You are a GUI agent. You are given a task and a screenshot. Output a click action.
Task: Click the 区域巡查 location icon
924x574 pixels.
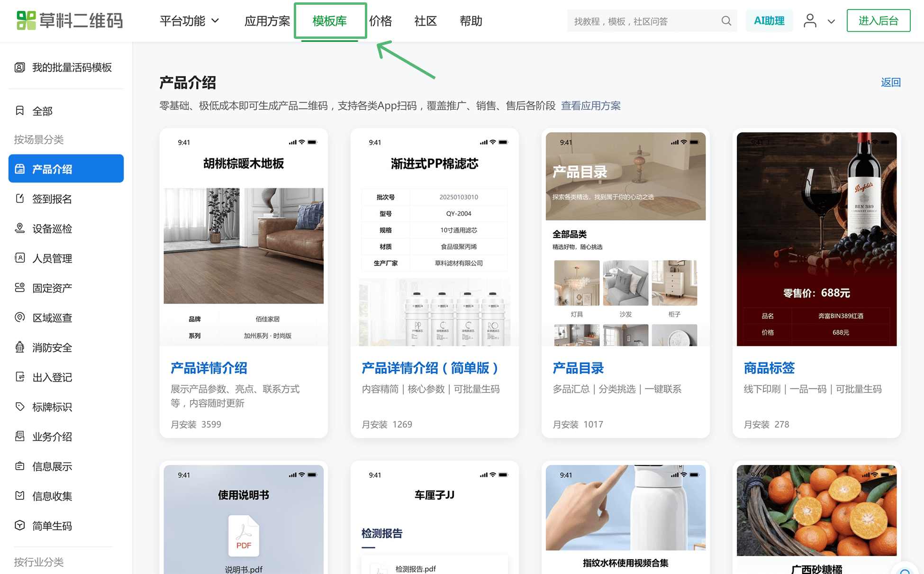click(19, 317)
